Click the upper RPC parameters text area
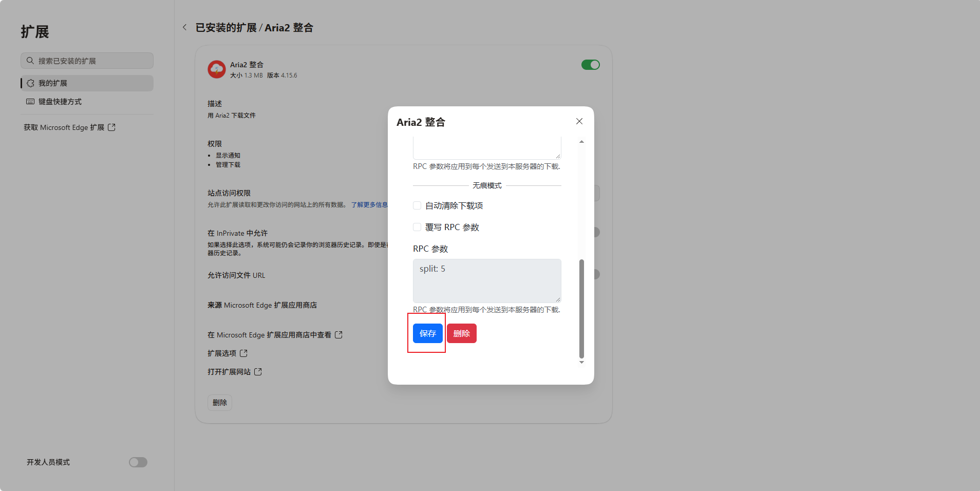Viewport: 980px width, 491px height. click(x=487, y=147)
